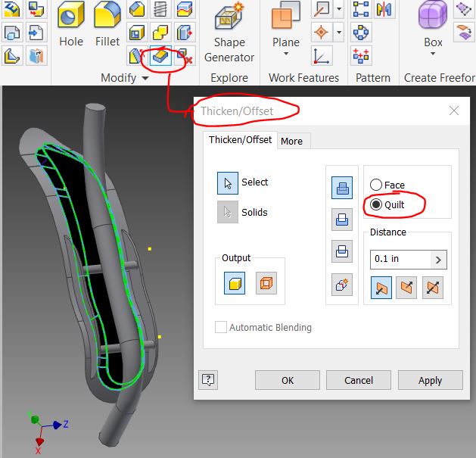Click the Draft tool icon

(135, 56)
